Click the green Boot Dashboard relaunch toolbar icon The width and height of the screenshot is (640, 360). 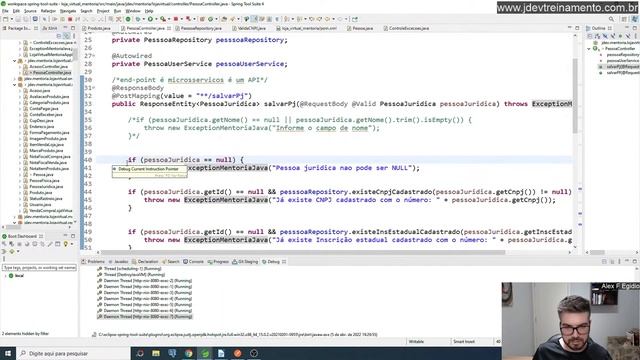point(128,19)
